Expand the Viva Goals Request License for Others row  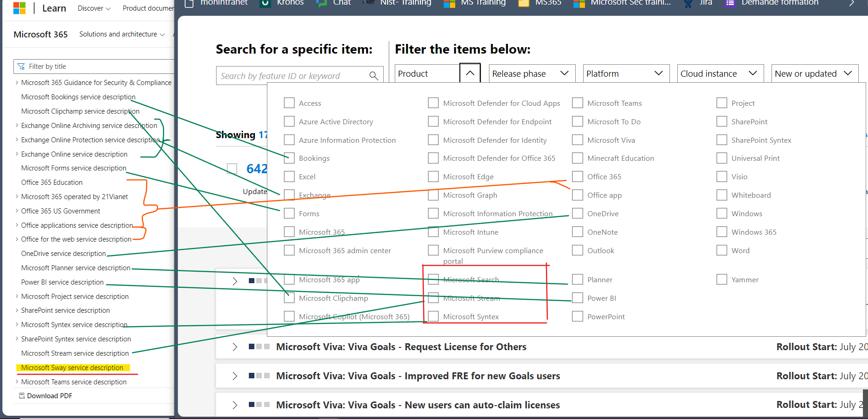tap(235, 347)
